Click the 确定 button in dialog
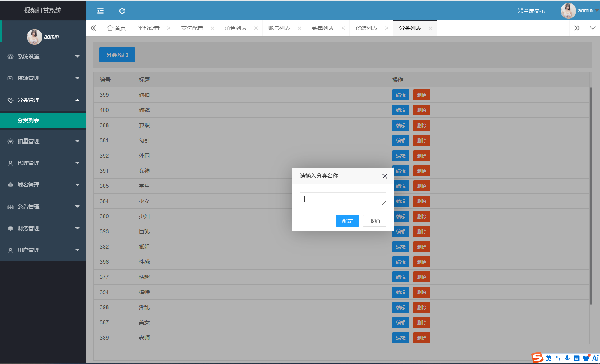600x364 pixels. [x=347, y=221]
